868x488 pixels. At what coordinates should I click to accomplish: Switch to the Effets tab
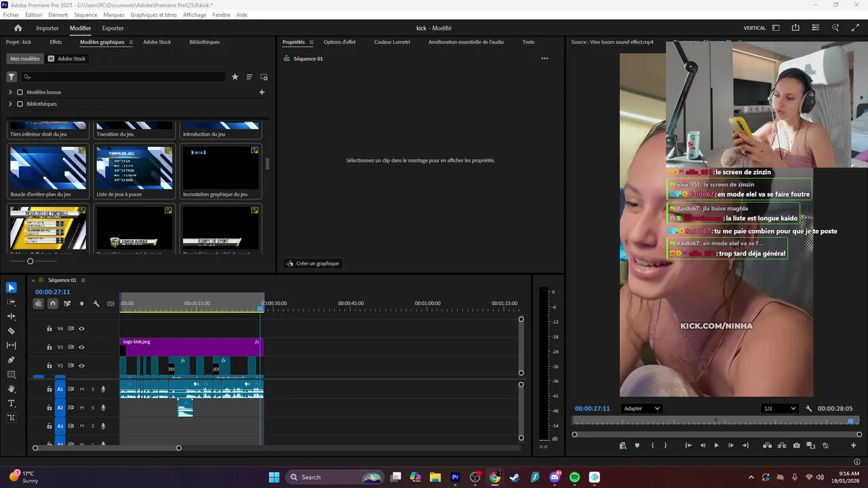tap(56, 42)
